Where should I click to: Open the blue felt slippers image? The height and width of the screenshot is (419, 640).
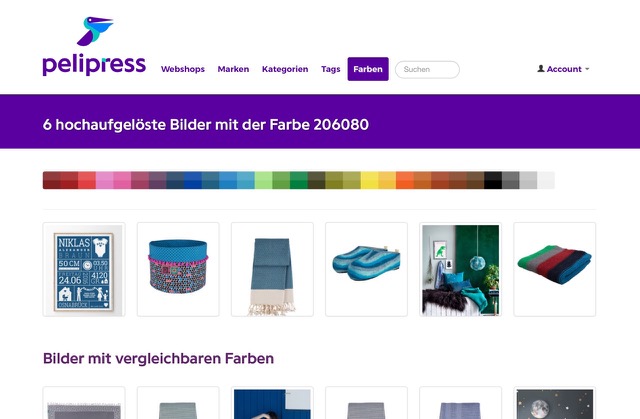point(367,269)
